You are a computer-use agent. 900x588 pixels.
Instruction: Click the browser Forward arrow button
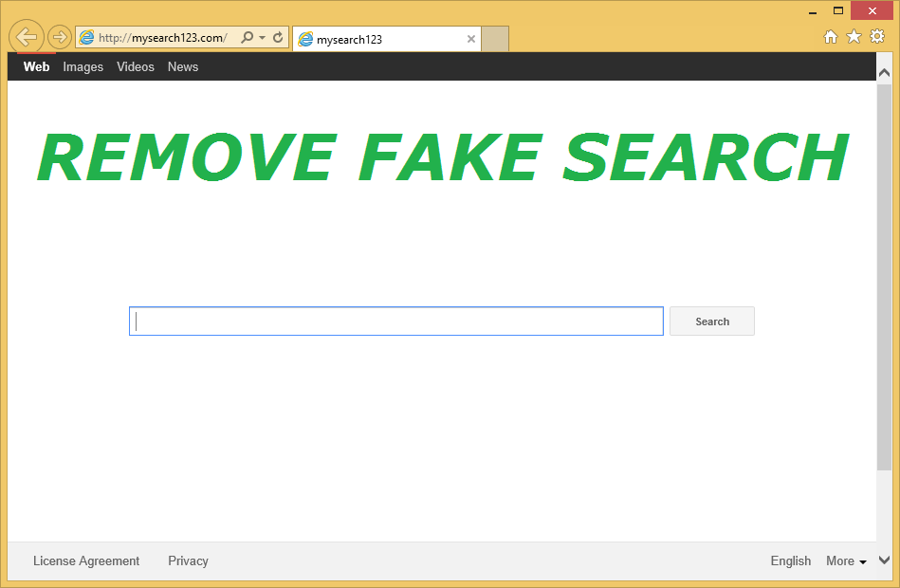(x=60, y=38)
